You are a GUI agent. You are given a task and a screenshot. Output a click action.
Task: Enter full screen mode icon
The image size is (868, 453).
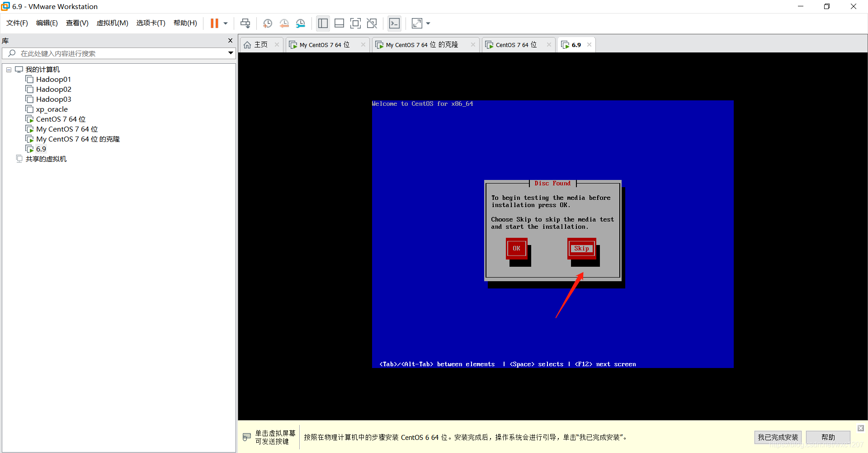pyautogui.click(x=355, y=23)
